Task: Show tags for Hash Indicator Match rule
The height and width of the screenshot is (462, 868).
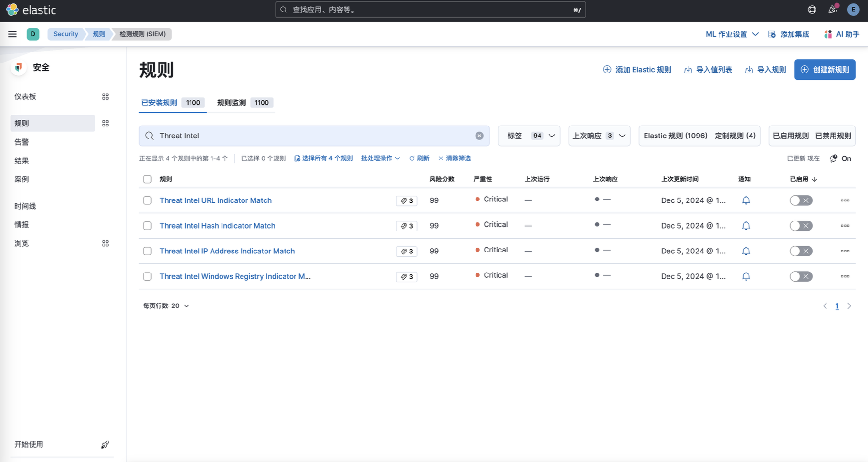Action: pos(407,226)
